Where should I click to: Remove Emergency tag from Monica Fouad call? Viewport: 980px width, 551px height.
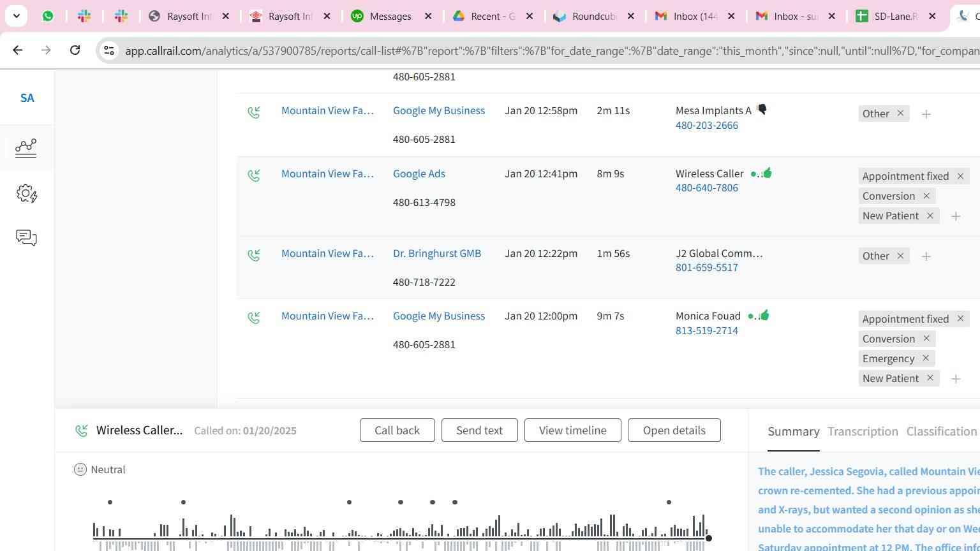tap(926, 358)
